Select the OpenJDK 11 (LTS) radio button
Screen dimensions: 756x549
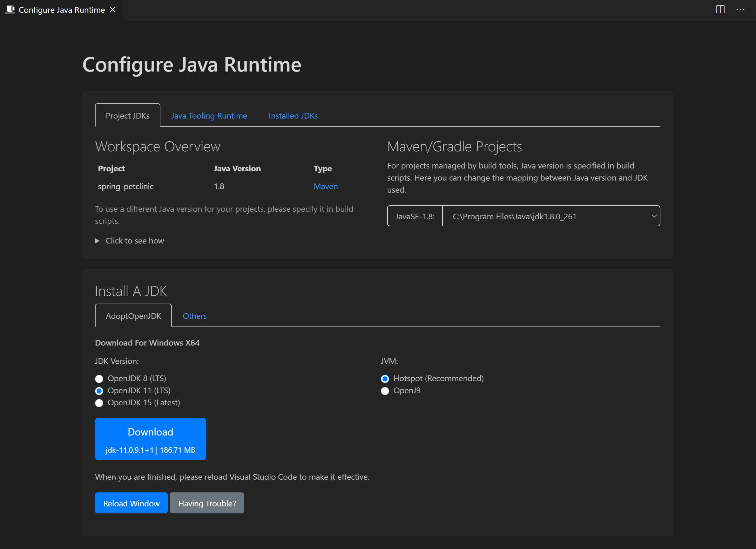point(99,391)
